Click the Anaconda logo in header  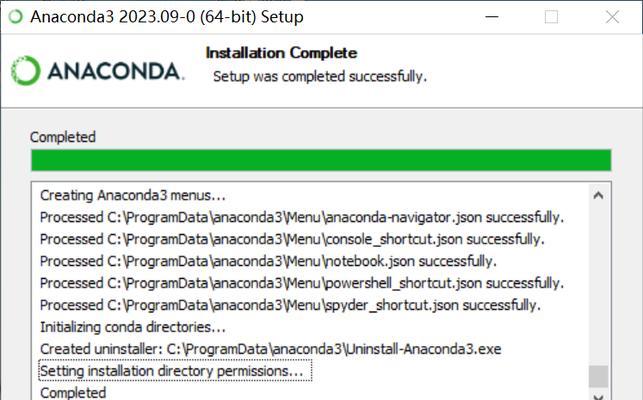click(97, 71)
